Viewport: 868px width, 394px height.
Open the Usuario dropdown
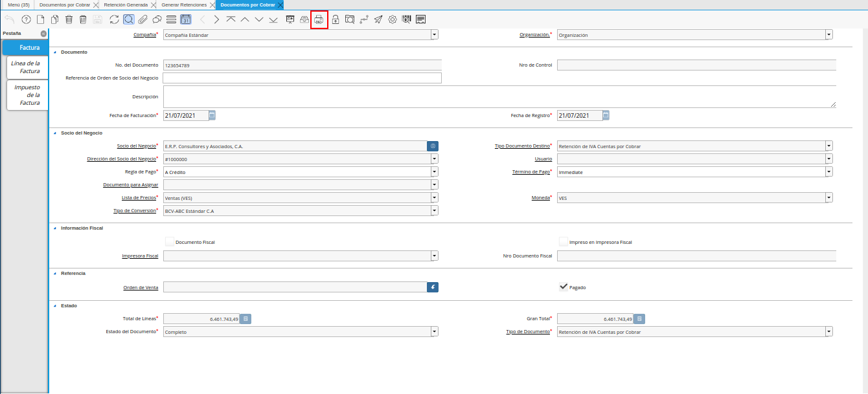coord(829,159)
